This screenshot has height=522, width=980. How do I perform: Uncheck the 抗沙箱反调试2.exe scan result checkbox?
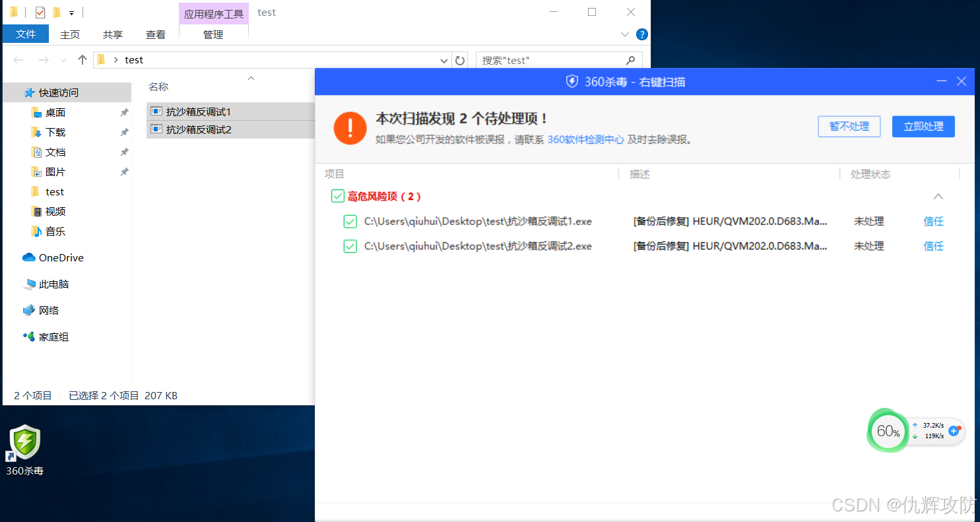tap(350, 246)
